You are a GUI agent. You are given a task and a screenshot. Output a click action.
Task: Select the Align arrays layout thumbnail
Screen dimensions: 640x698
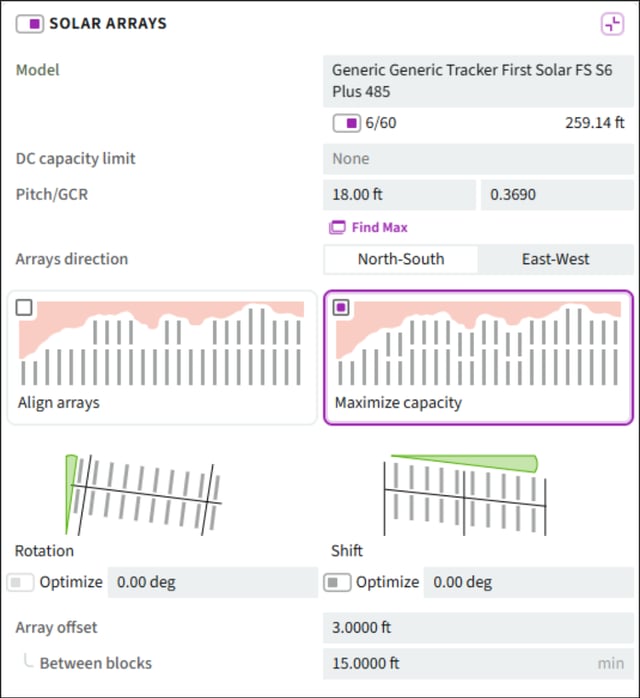(x=162, y=357)
